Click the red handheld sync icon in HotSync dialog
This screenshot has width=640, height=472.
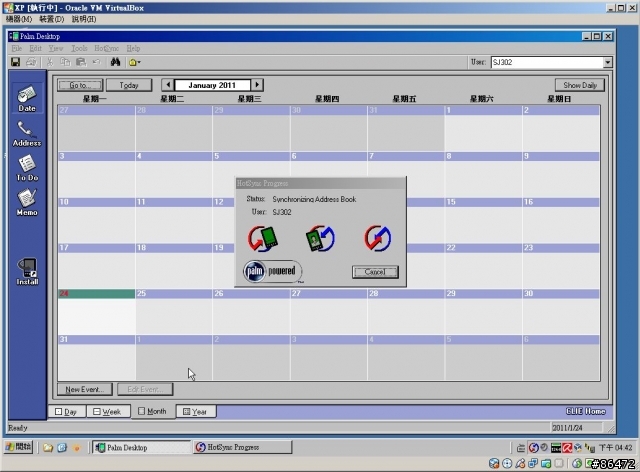click(262, 238)
